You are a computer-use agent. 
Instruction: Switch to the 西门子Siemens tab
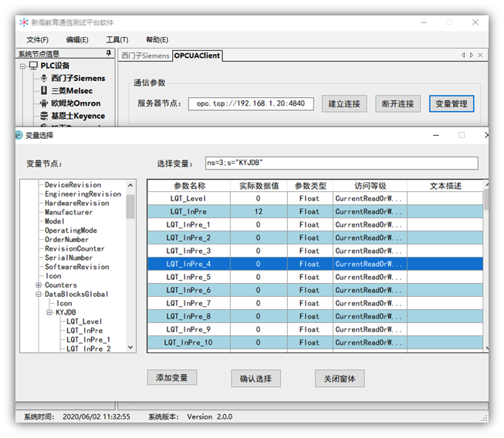pyautogui.click(x=145, y=56)
